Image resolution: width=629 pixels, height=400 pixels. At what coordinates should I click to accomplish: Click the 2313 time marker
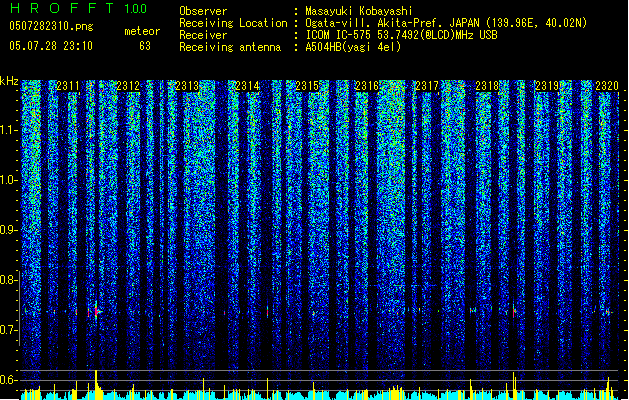(x=187, y=86)
